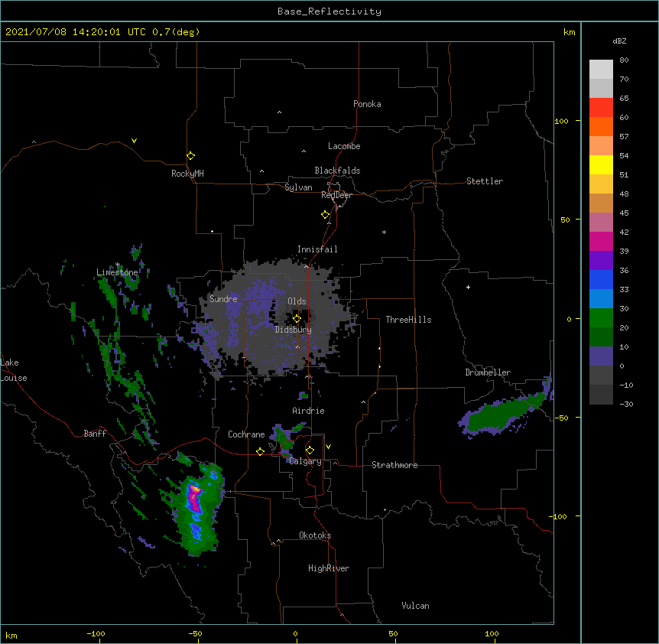Click the intense storm core southwest of Cochrane
This screenshot has height=644, width=659.
point(194,498)
